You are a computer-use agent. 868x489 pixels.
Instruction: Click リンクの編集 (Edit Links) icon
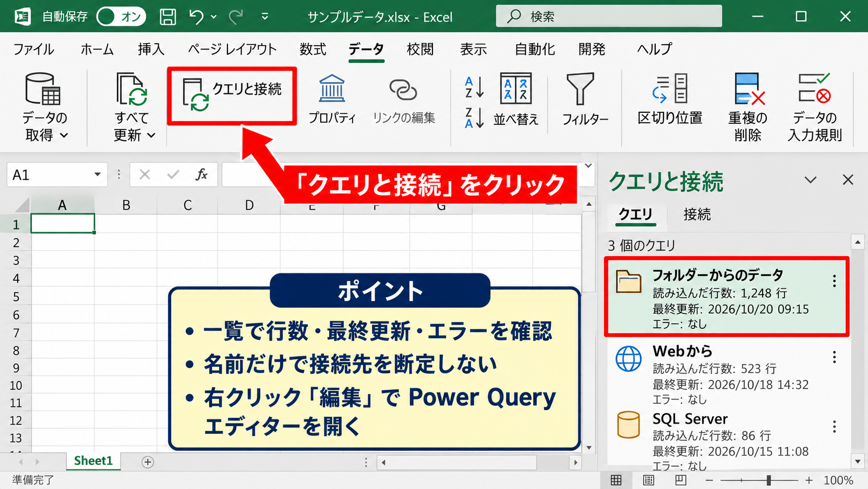pos(403,89)
